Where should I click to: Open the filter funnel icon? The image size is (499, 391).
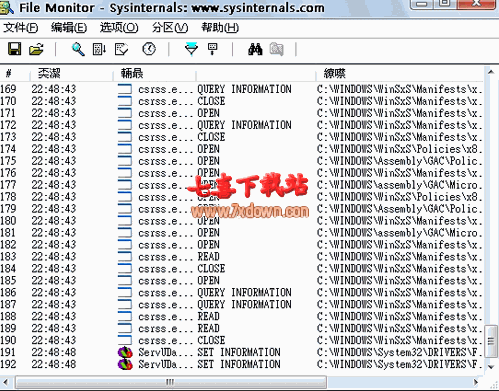(x=191, y=49)
